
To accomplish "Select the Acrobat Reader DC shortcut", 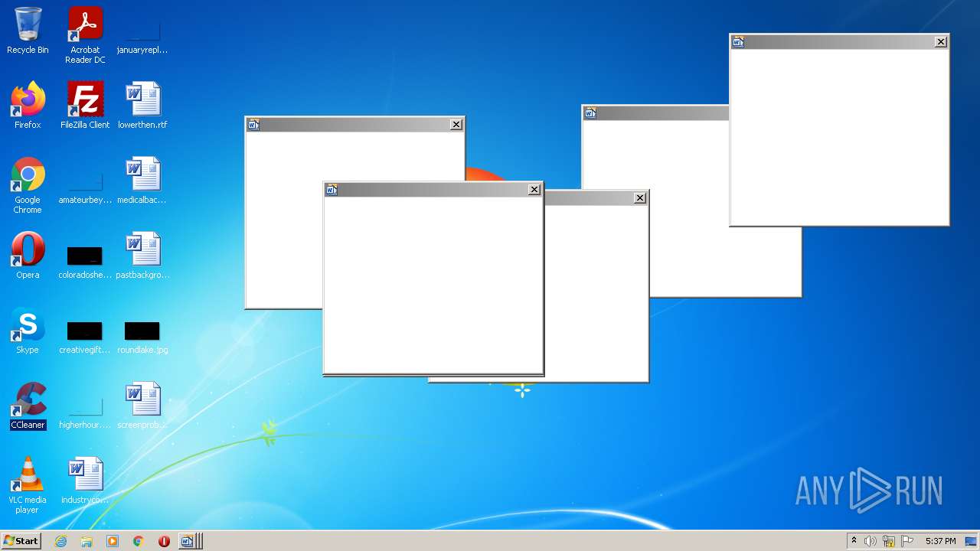I will 85,35.
